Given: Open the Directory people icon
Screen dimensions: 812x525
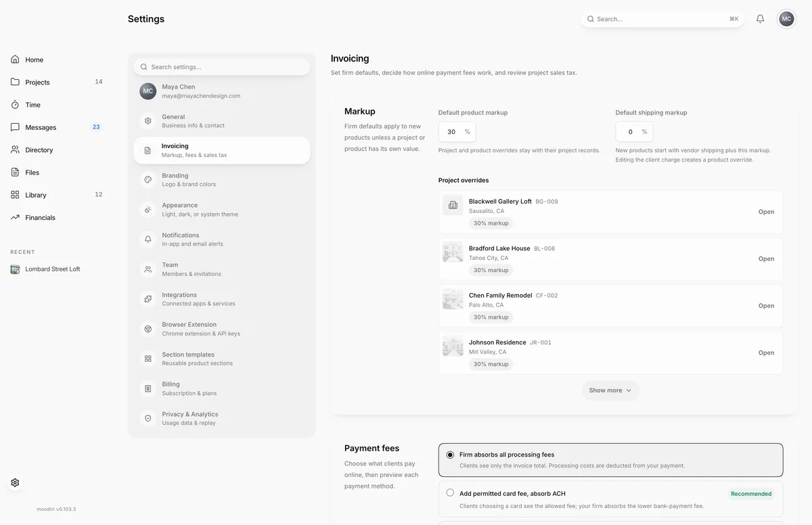Looking at the screenshot, I should click(x=15, y=150).
